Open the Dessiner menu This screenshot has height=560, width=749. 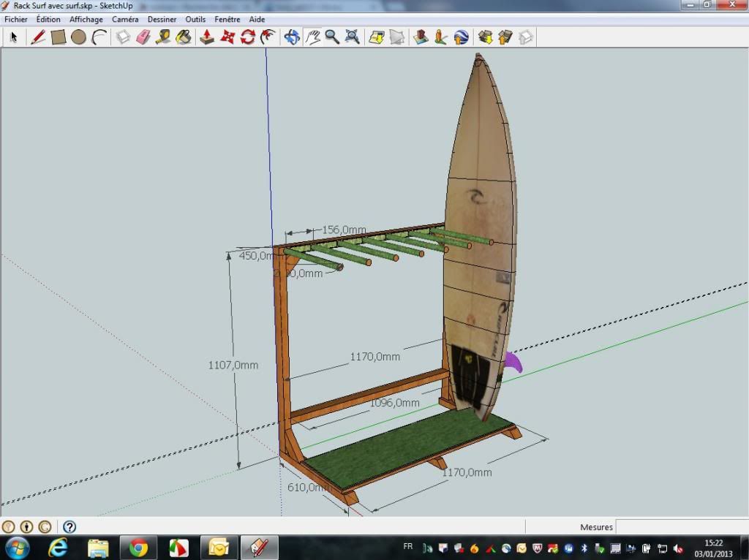pyautogui.click(x=162, y=19)
